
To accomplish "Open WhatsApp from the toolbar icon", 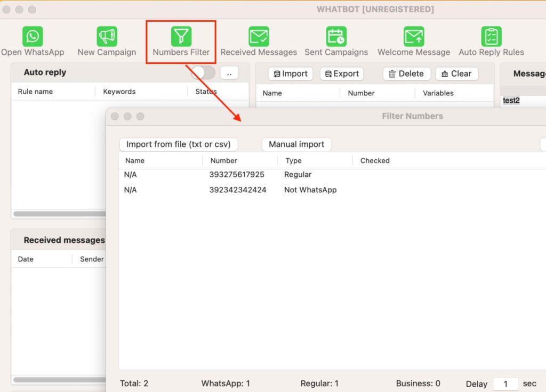I will tap(33, 37).
